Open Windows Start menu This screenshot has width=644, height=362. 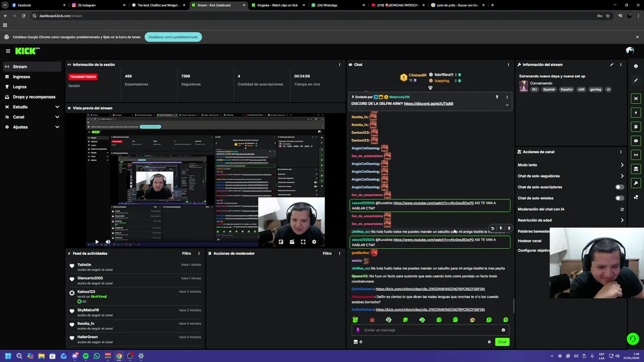[8, 356]
